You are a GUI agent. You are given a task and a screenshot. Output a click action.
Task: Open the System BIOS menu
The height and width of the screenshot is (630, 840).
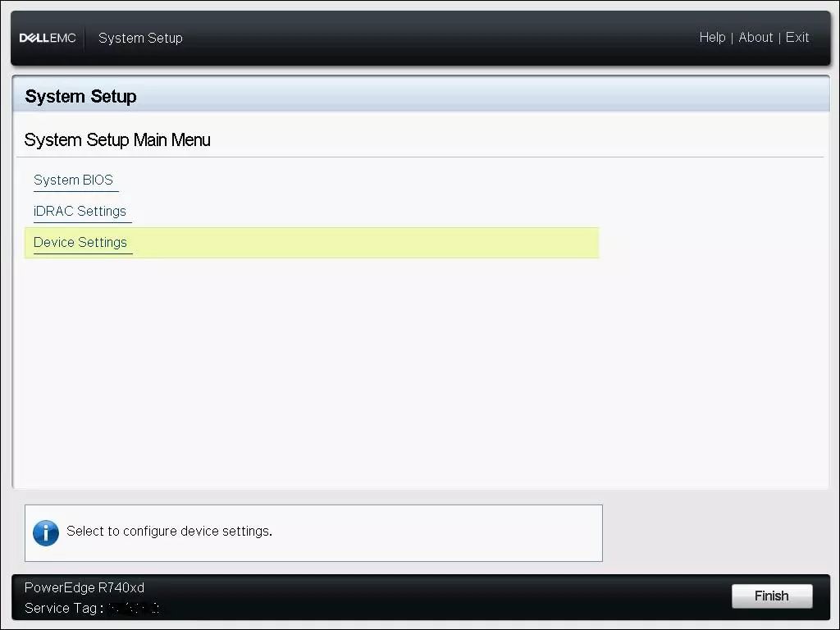(x=73, y=180)
